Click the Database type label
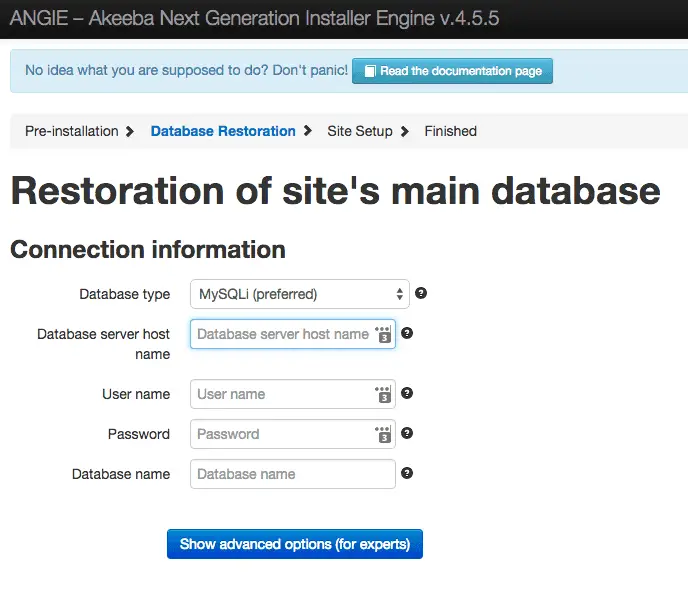Screen dimensions: 688x592 125,294
